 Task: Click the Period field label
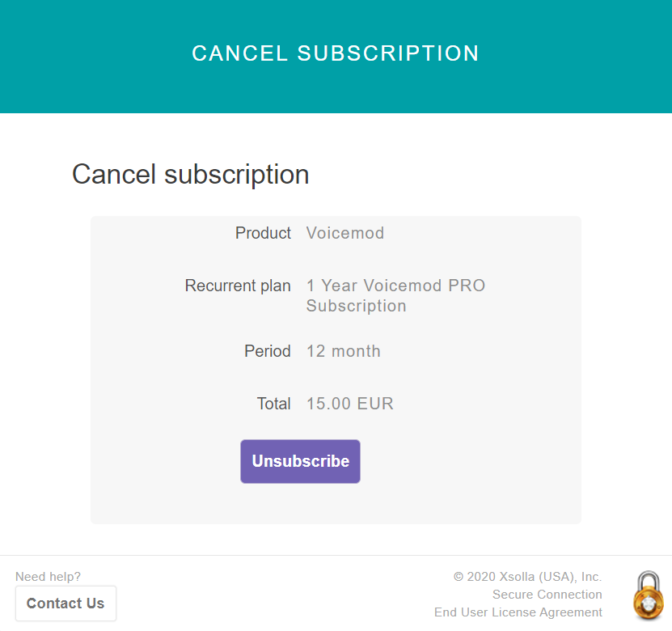click(267, 351)
